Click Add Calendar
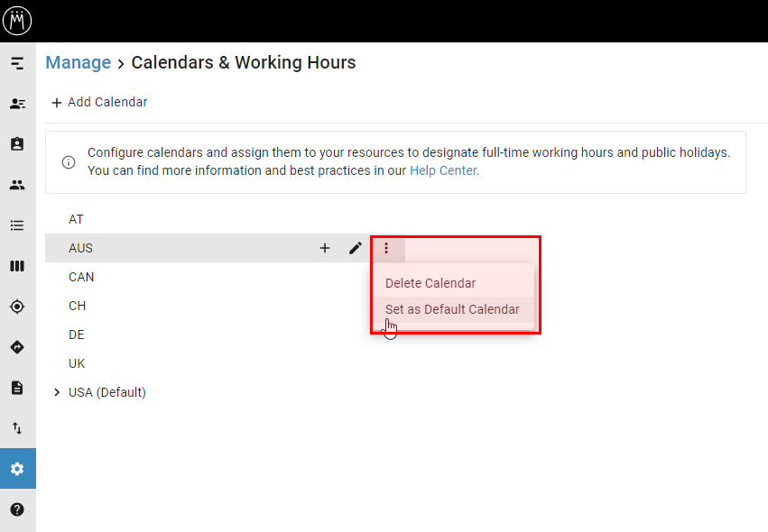 [x=98, y=102]
